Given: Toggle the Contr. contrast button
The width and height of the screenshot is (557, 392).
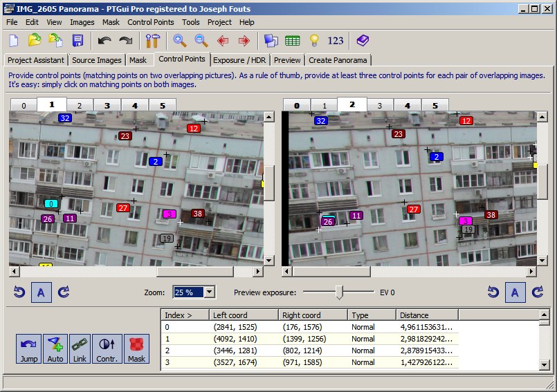Looking at the screenshot, I should tap(107, 349).
